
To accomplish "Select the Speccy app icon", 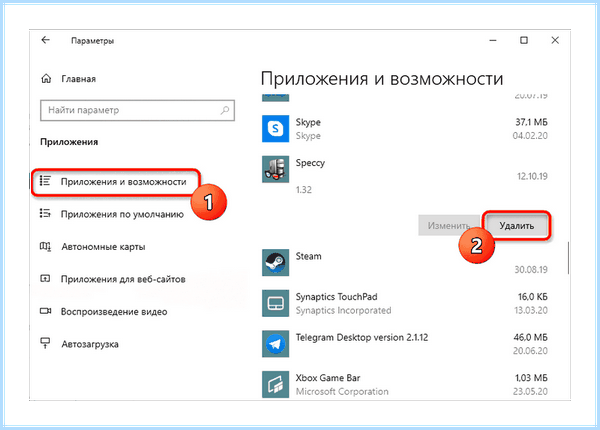I will [276, 169].
